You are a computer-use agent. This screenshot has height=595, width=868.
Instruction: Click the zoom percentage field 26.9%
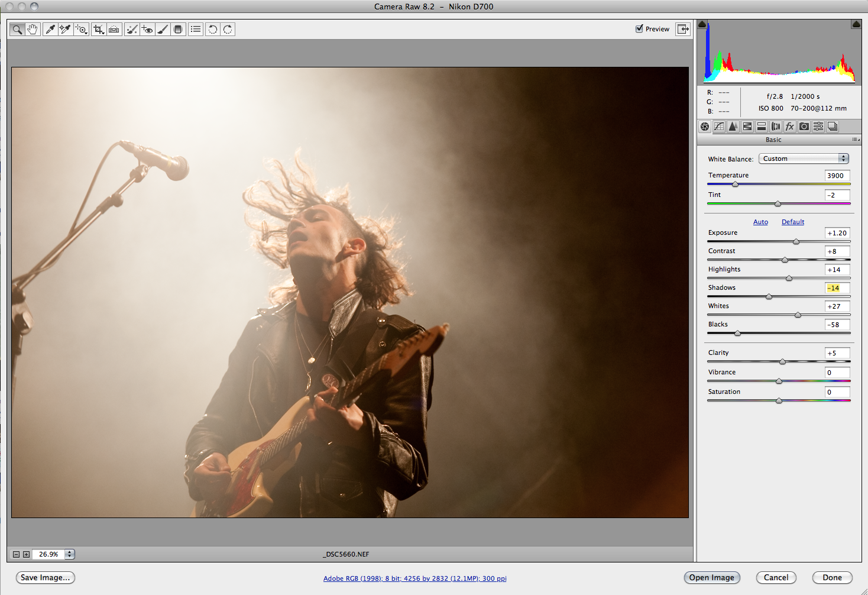(x=48, y=554)
